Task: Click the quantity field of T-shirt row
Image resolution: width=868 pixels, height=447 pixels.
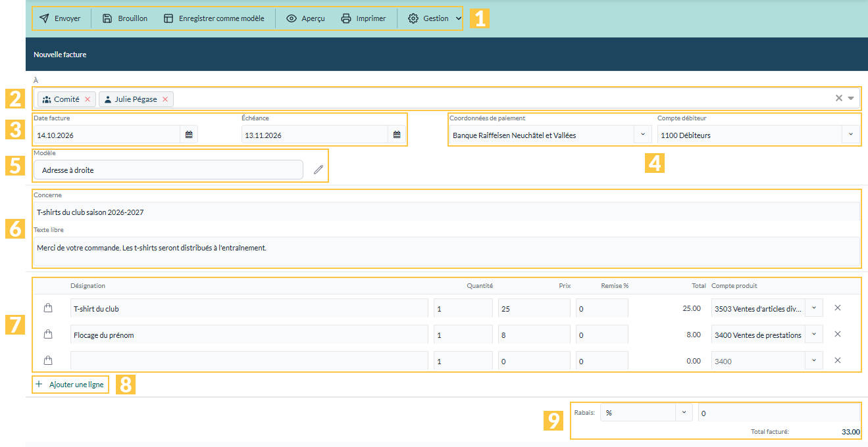Action: [463, 308]
